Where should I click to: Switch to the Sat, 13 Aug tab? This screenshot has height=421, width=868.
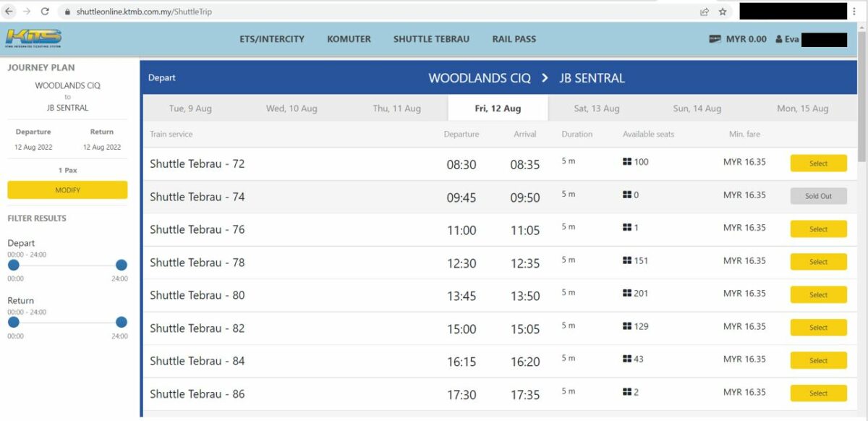pos(597,109)
